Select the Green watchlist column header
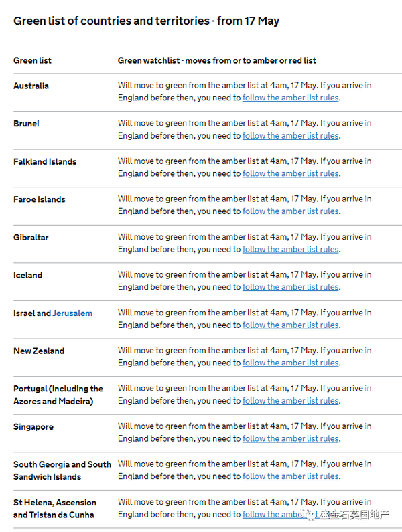Screen dimensions: 402x532 (x=217, y=60)
